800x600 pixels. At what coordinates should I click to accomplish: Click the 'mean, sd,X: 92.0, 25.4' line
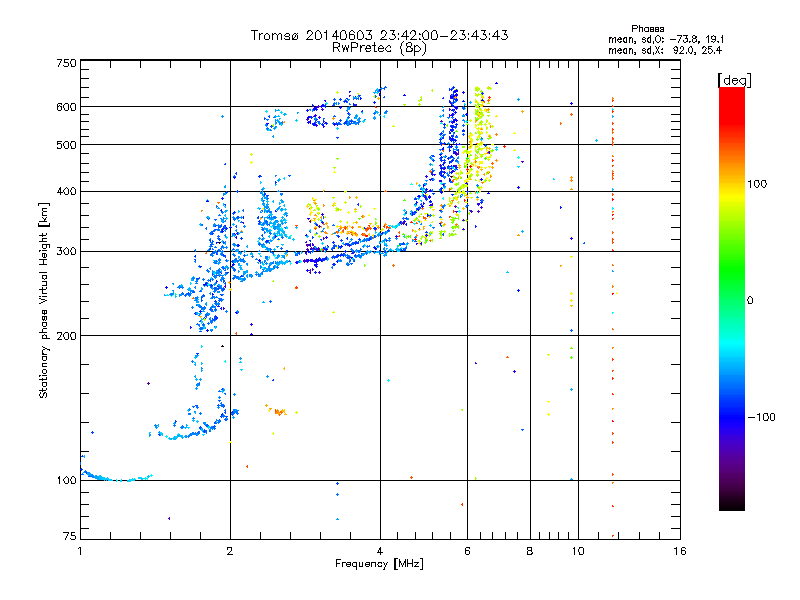(x=665, y=50)
